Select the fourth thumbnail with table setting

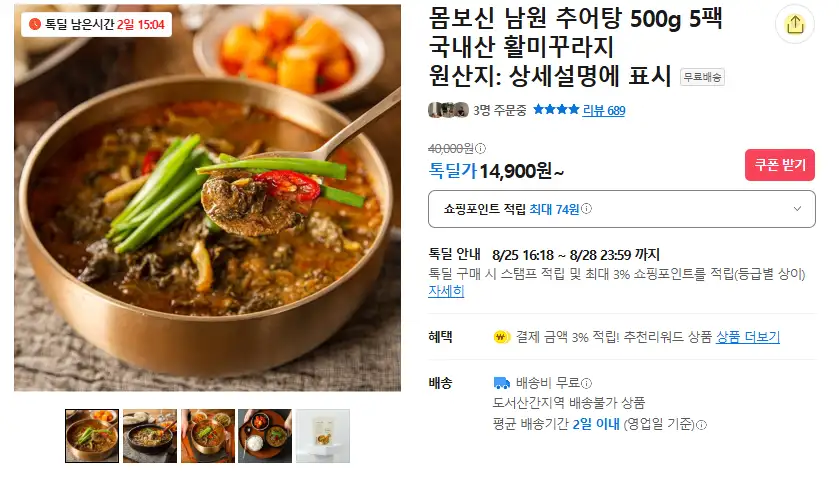(x=265, y=436)
